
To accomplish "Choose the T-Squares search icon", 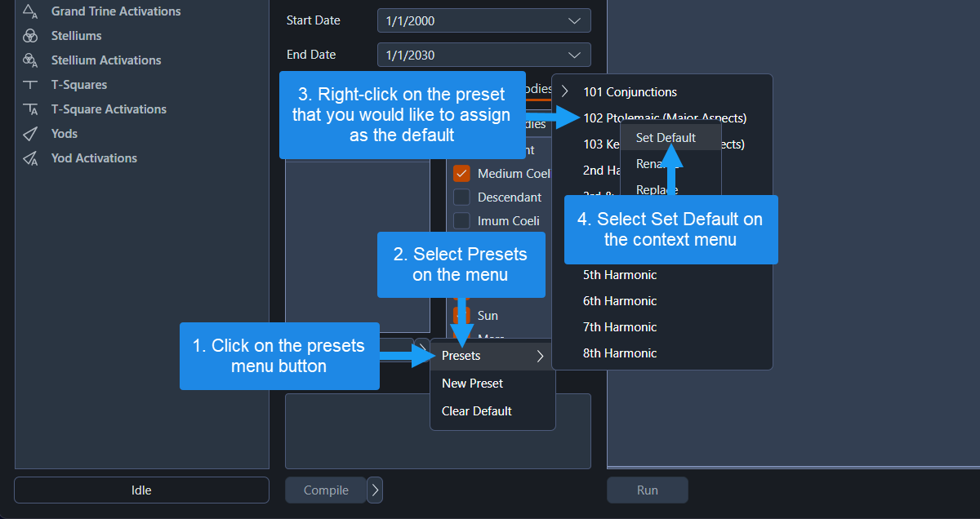I will 30,84.
